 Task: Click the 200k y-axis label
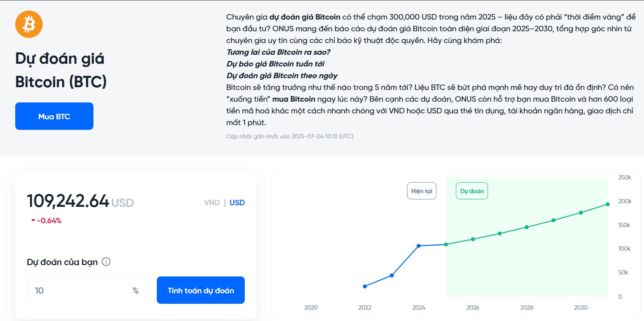click(x=624, y=201)
